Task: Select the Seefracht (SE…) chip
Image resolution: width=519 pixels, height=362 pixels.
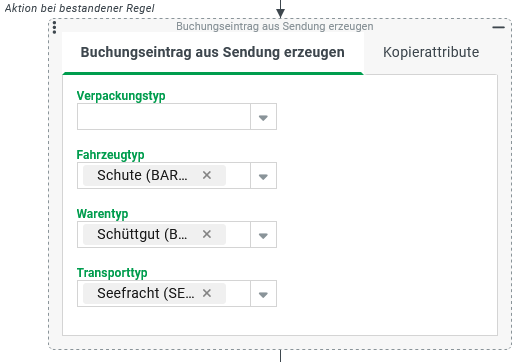Action: tap(146, 293)
